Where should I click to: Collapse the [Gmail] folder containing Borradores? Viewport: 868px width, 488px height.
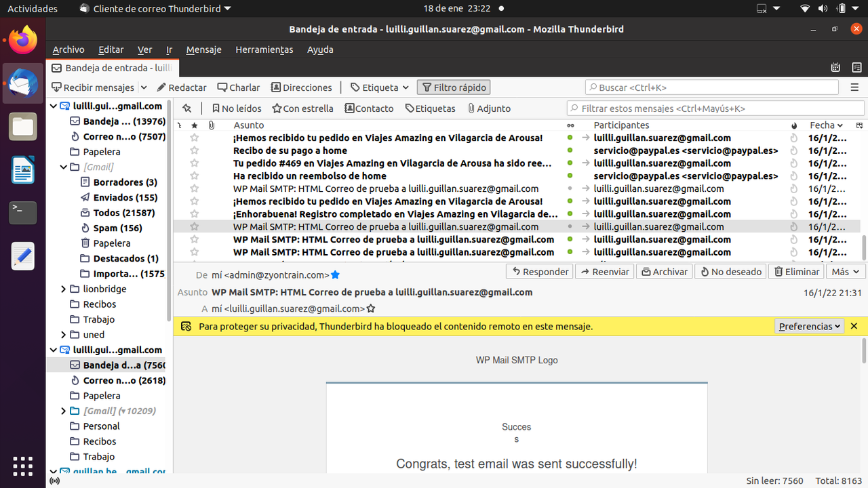pyautogui.click(x=64, y=167)
